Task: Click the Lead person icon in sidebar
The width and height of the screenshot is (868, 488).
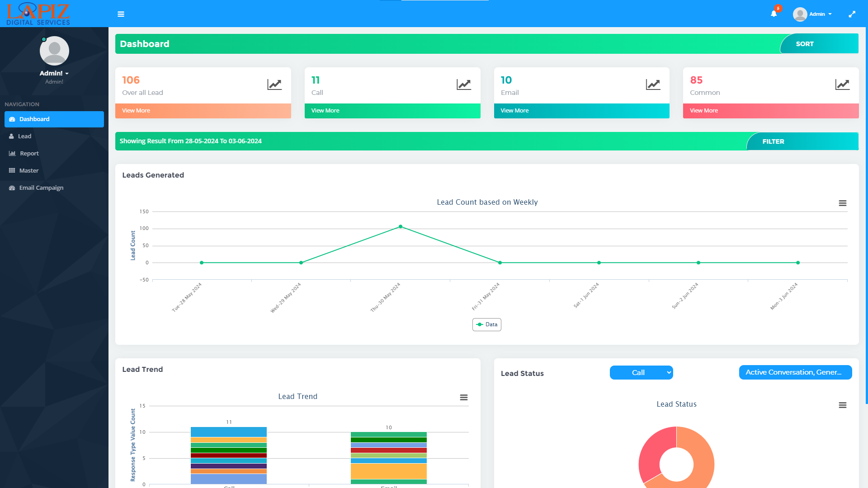Action: coord(11,136)
